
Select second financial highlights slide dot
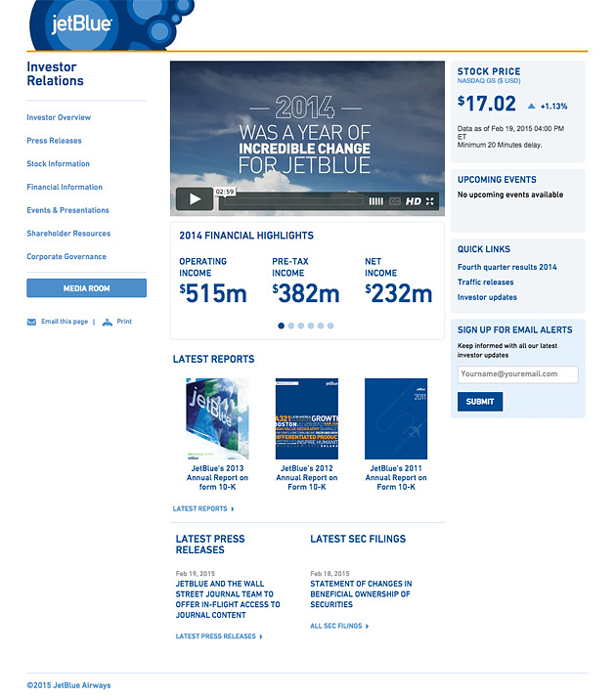click(291, 326)
